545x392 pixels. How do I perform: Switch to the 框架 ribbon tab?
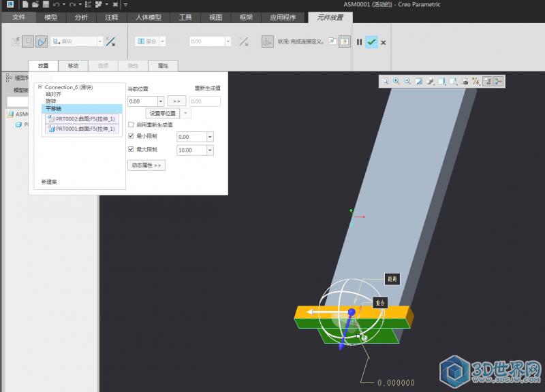tap(246, 18)
